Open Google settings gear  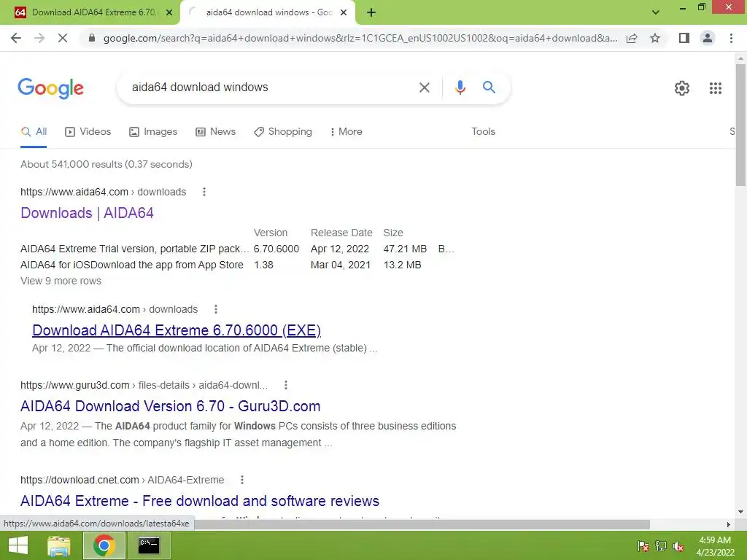tap(682, 88)
